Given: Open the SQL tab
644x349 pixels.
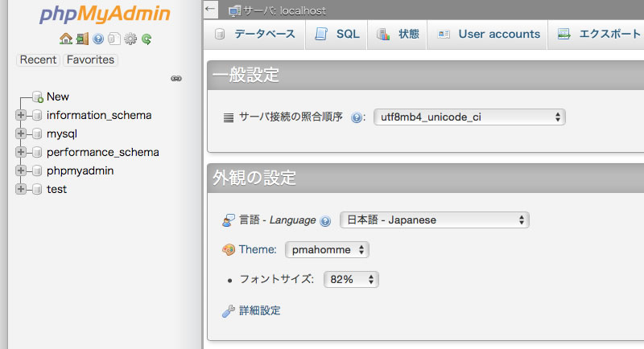Looking at the screenshot, I should tap(336, 34).
